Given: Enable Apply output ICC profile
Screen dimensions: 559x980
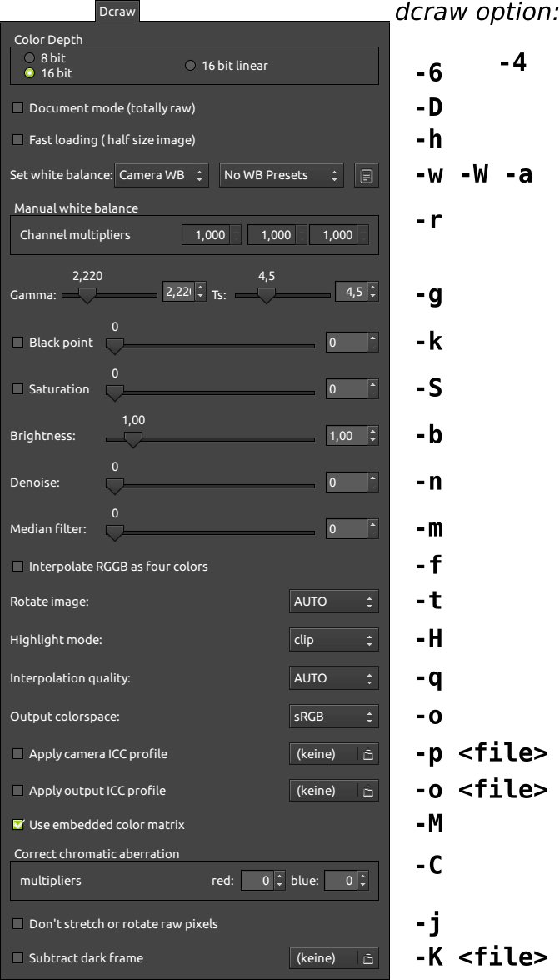Looking at the screenshot, I should pyautogui.click(x=18, y=791).
